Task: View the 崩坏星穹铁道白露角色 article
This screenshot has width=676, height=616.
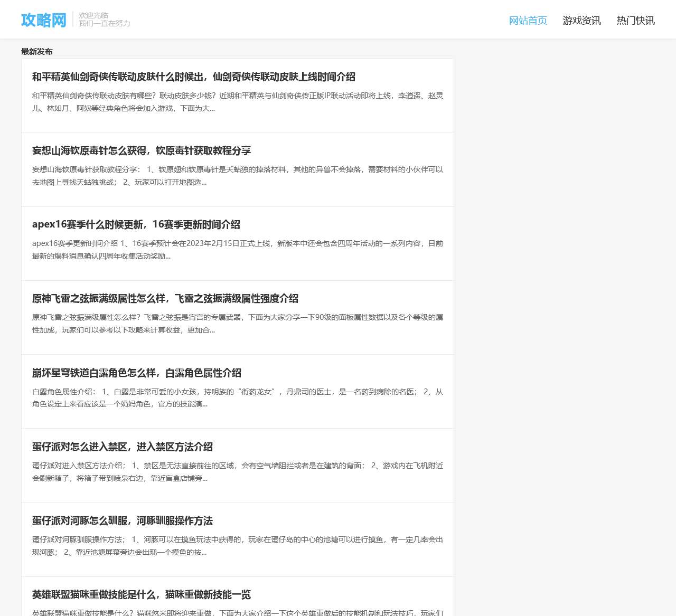Action: point(137,373)
